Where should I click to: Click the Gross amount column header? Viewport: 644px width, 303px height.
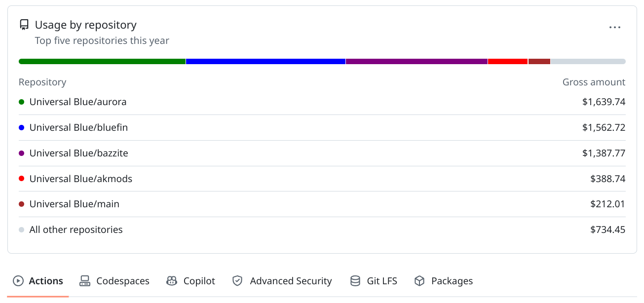(x=594, y=82)
